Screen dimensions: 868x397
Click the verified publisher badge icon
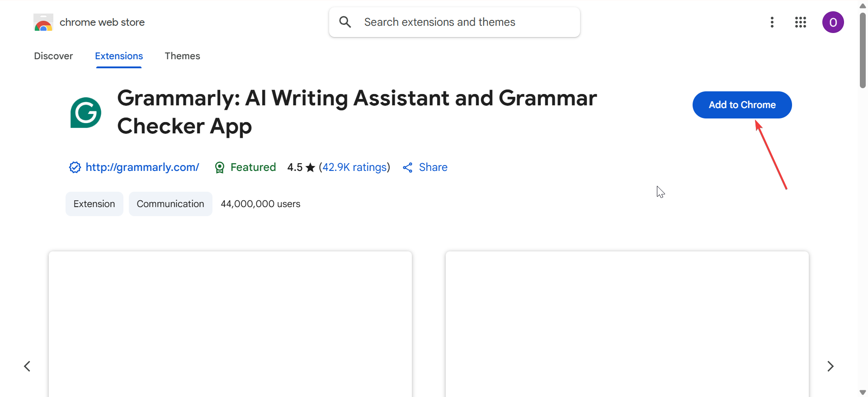[x=75, y=167]
